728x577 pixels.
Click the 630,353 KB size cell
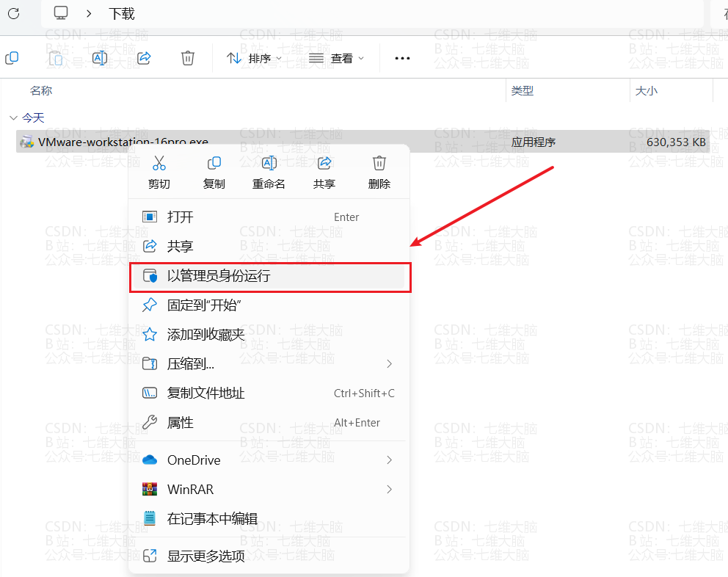(x=676, y=142)
